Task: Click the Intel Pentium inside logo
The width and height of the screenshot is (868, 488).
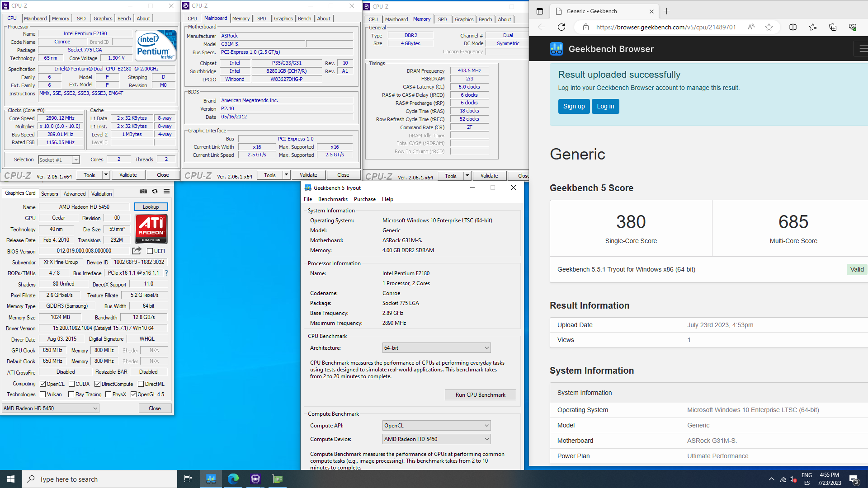Action: [x=156, y=46]
